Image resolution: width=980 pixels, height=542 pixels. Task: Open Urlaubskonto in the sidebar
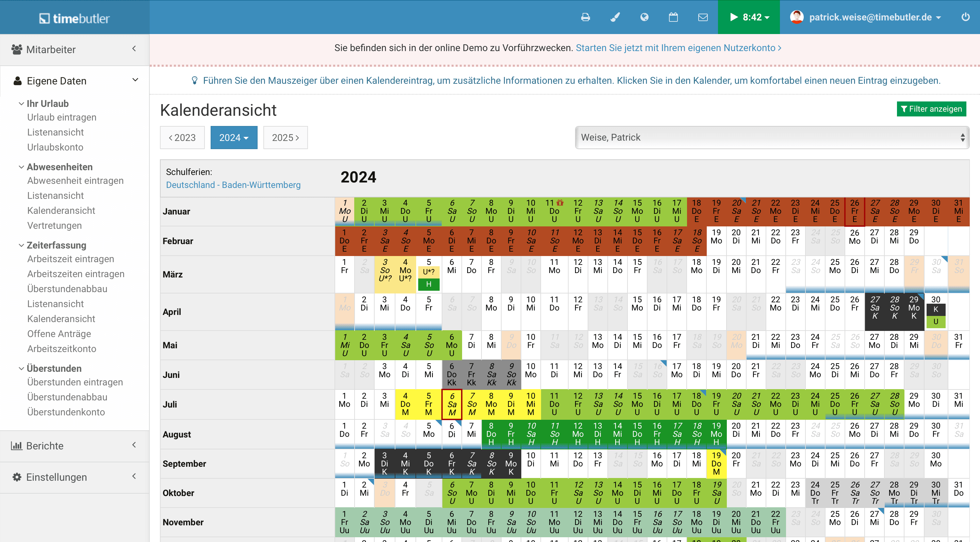(x=55, y=147)
